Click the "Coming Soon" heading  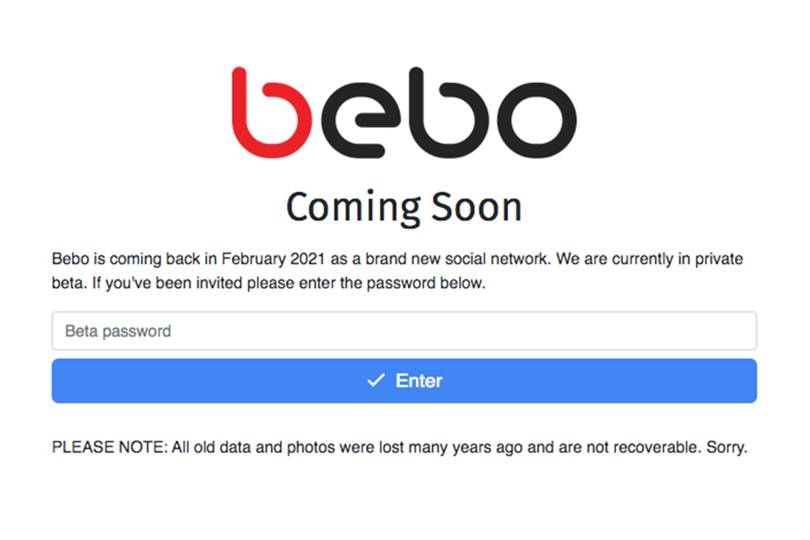click(x=404, y=207)
